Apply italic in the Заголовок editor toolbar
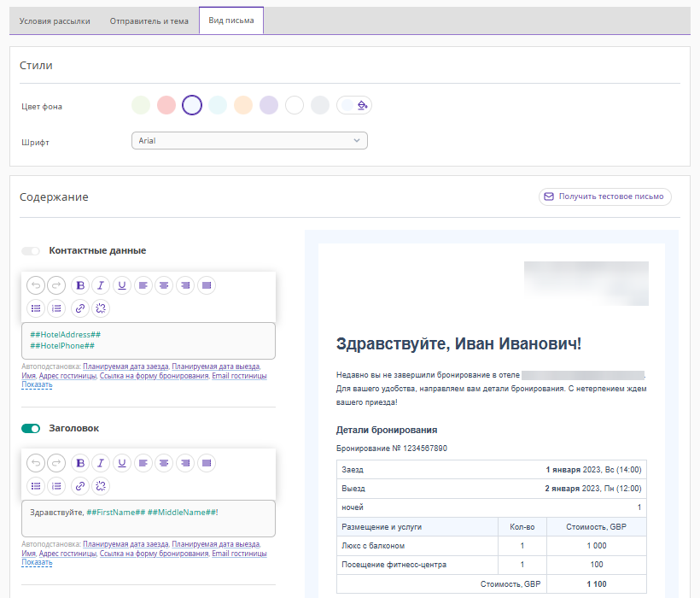Image resolution: width=700 pixels, height=598 pixels. 101,463
